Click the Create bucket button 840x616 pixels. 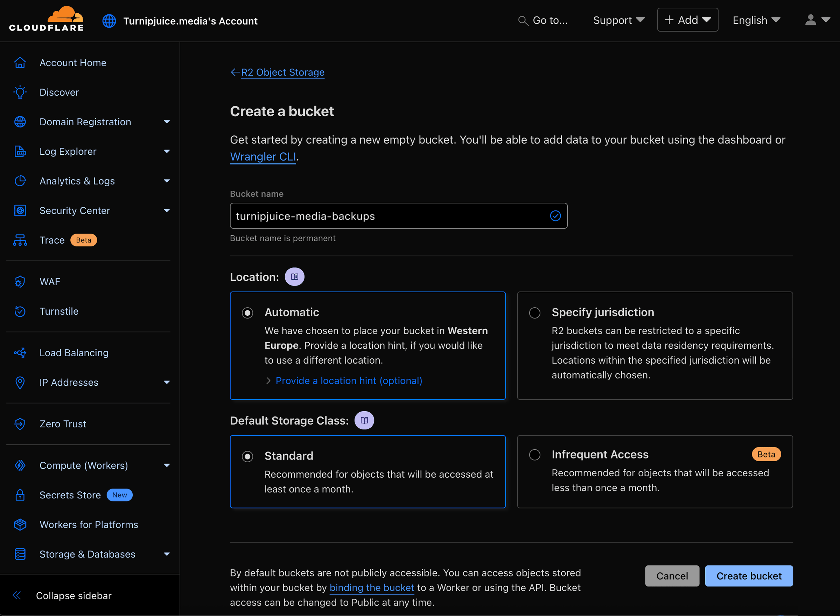(x=749, y=576)
